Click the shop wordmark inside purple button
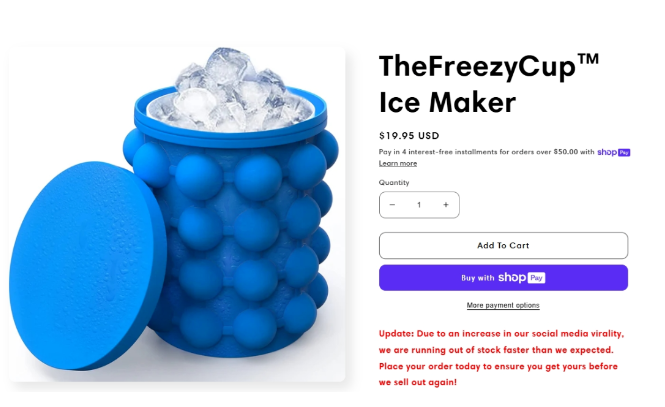Image resolution: width=665 pixels, height=407 pixels. pos(512,278)
